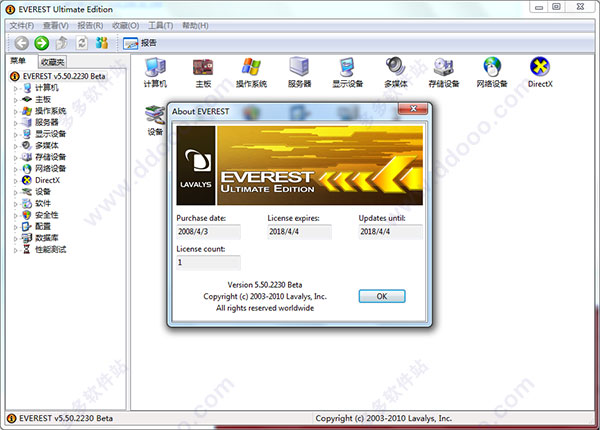Expand the 操作系统 tree node arrow
This screenshot has width=600, height=430.
[16, 111]
